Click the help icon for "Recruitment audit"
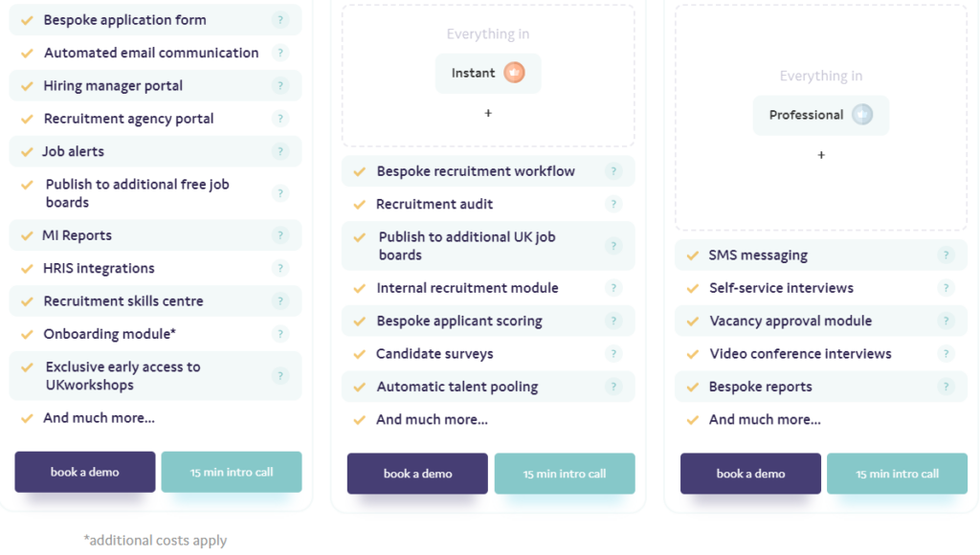 613,204
